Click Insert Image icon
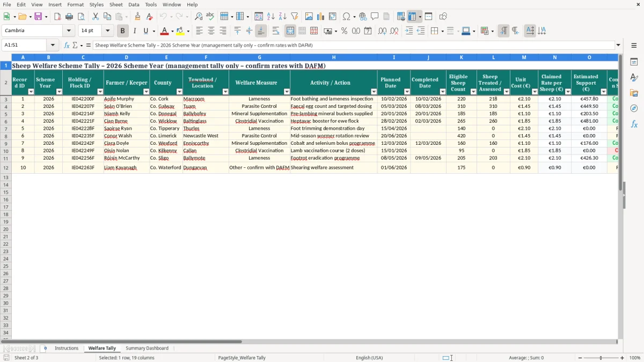This screenshot has height=362, width=644. [x=309, y=17]
